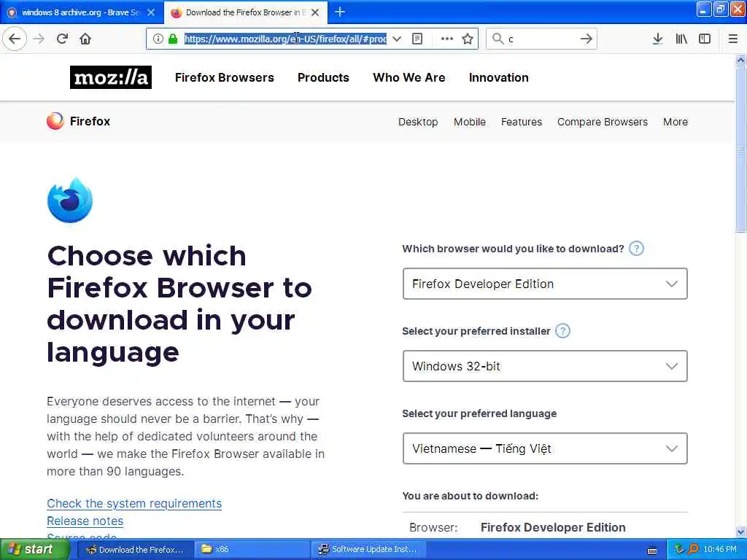Switch to Software Update Installer taskbar item
This screenshot has height=560, width=747.
(368, 550)
